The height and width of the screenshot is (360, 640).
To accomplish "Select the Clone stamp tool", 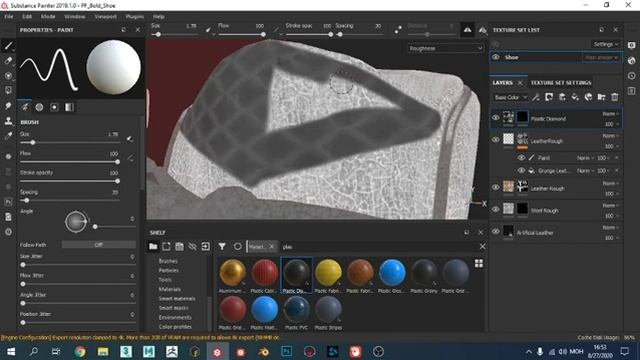I will (8, 121).
